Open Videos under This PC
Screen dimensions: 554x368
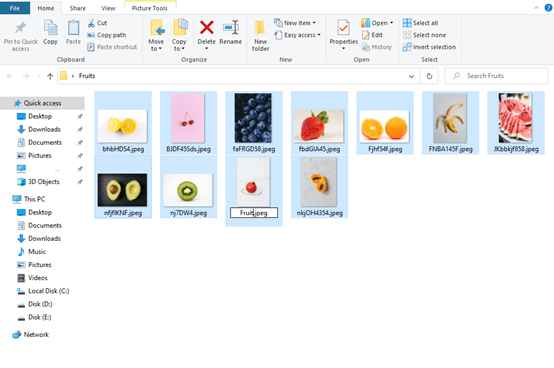tap(37, 278)
